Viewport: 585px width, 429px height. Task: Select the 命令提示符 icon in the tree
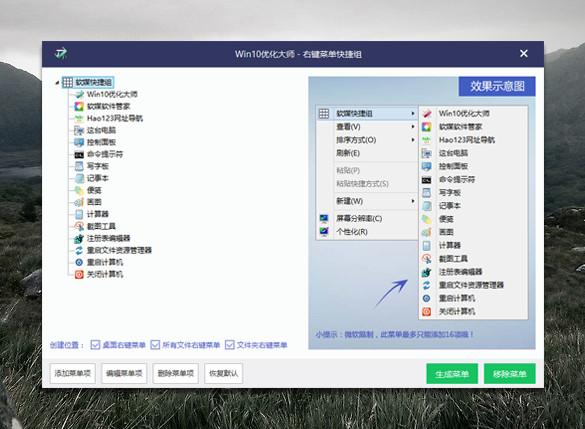coord(79,154)
